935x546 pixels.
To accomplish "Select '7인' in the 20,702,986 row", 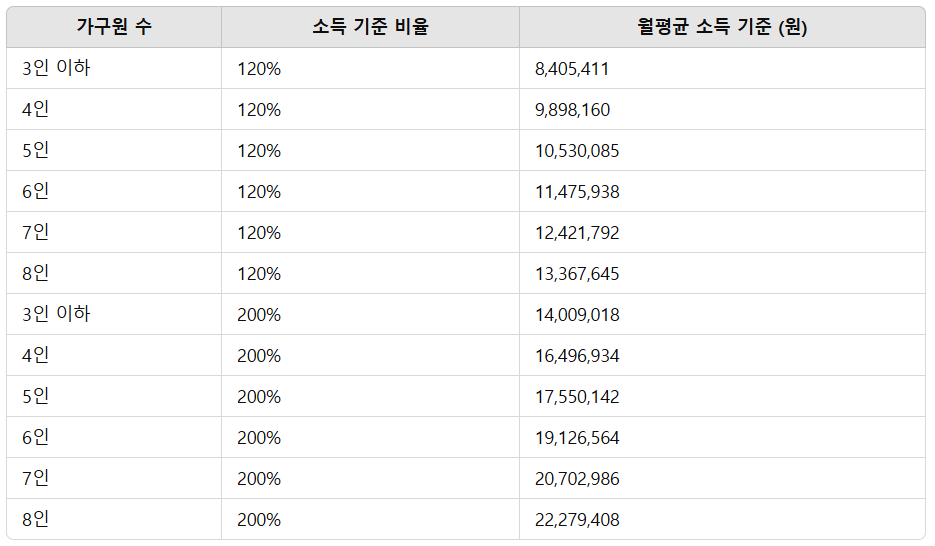I will pos(35,478).
